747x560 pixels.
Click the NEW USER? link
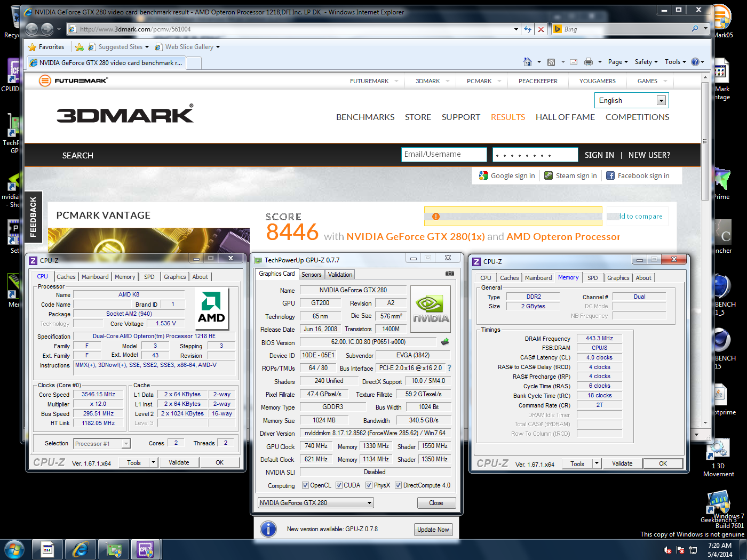pyautogui.click(x=649, y=155)
